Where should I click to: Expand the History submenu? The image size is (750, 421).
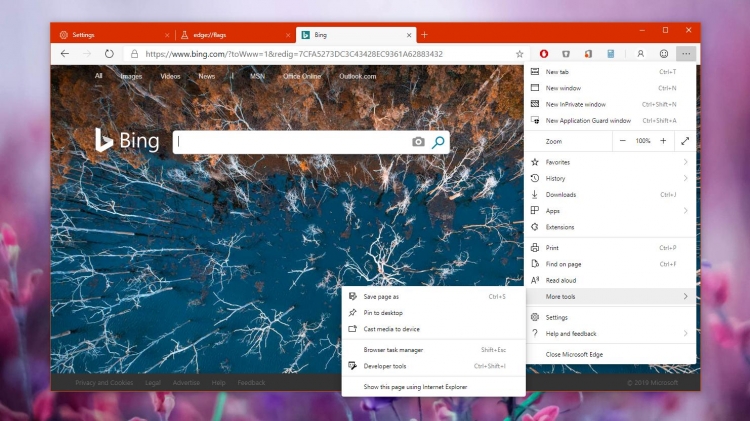(x=610, y=178)
